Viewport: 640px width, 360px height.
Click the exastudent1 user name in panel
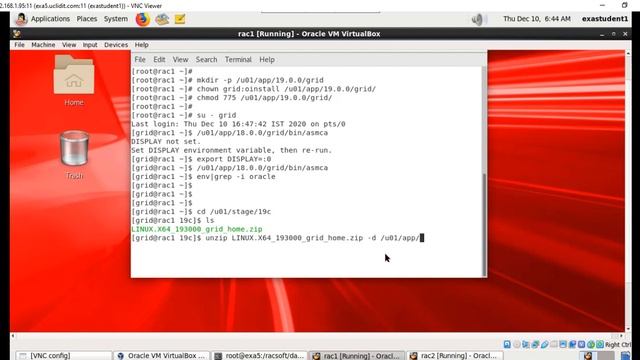point(604,19)
